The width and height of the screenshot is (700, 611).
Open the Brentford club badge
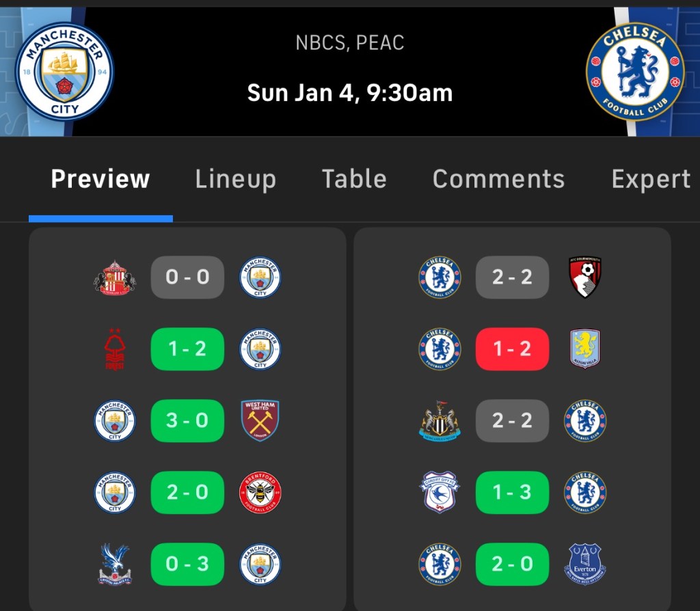tap(260, 493)
